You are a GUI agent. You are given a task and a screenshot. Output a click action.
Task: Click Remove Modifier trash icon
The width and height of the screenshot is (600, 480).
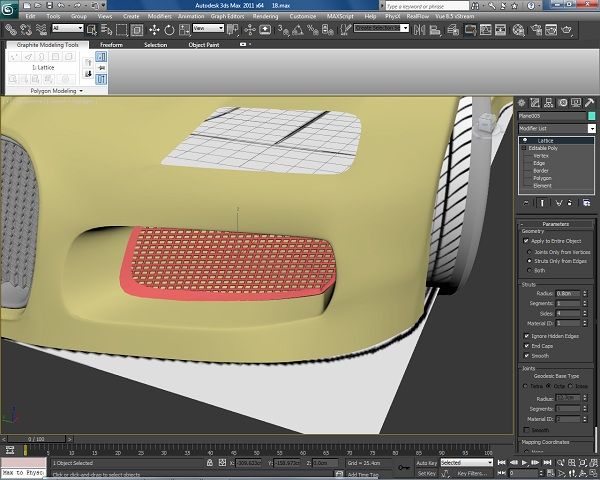(x=570, y=203)
